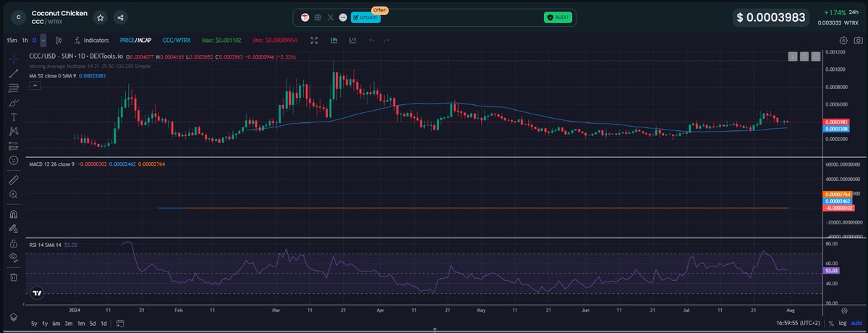Open chart settings gear

(844, 41)
